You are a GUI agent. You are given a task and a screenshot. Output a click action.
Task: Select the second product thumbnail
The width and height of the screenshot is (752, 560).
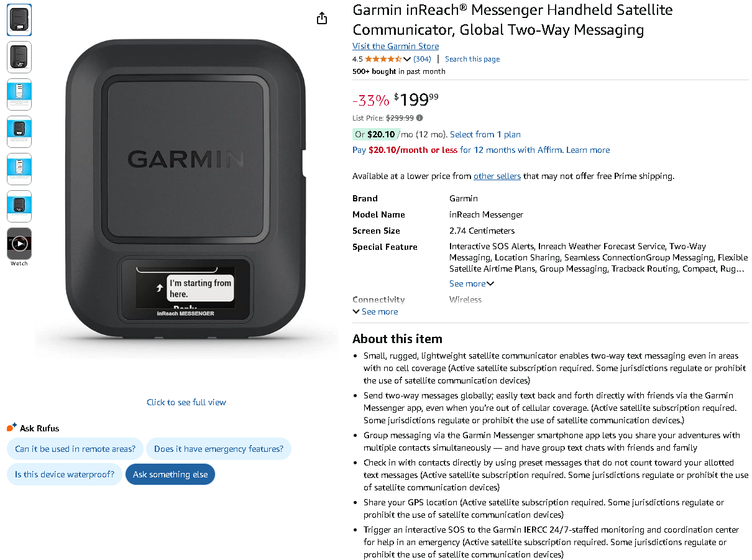coord(19,57)
